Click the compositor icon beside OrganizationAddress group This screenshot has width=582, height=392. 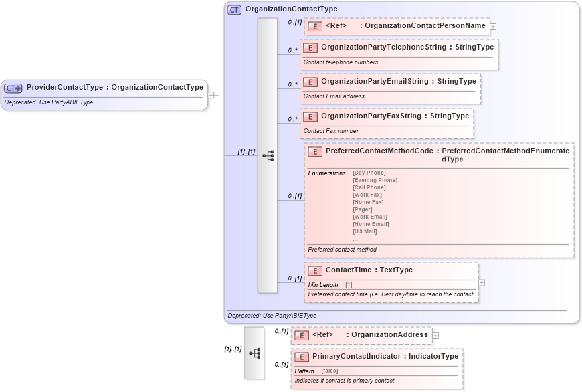click(254, 353)
